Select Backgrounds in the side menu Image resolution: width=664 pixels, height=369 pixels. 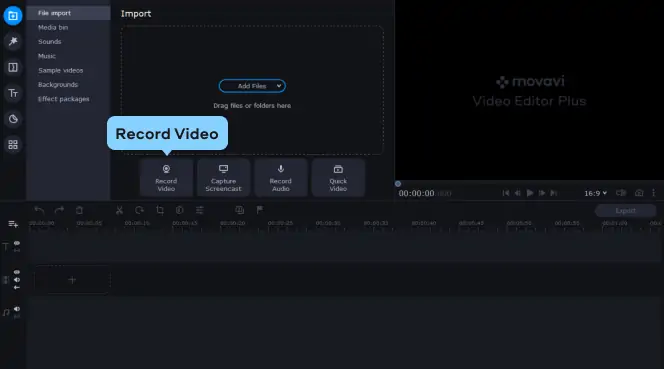(58, 85)
